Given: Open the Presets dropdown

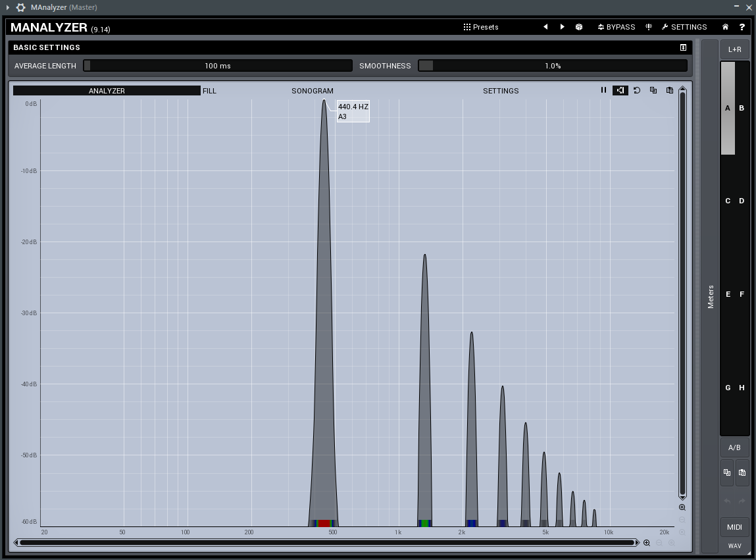Looking at the screenshot, I should (481, 27).
